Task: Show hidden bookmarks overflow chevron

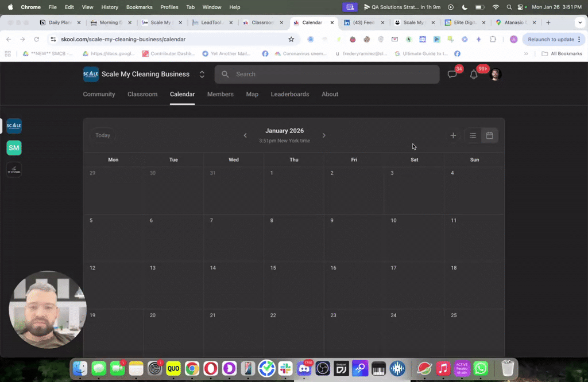Action: pyautogui.click(x=526, y=53)
